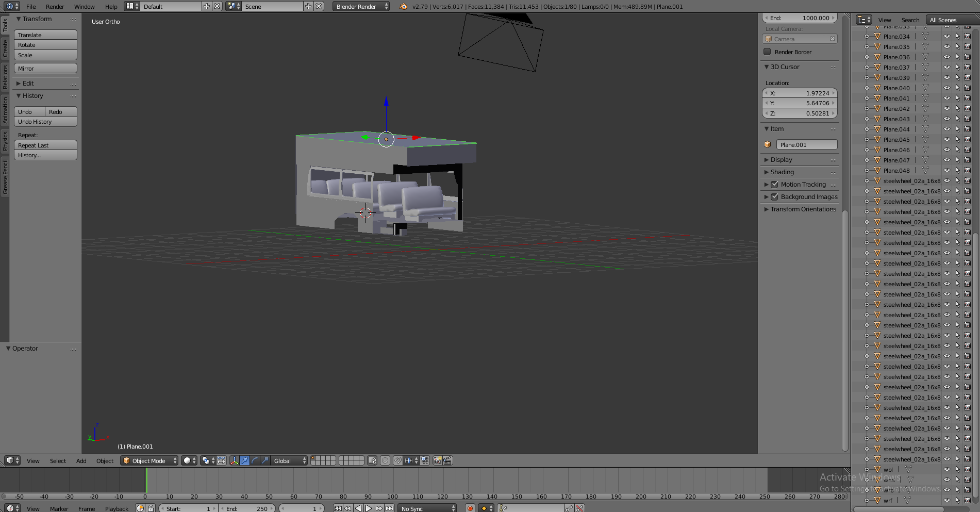Screen dimensions: 980x512
Task: Open Undo History
Action: (x=45, y=122)
